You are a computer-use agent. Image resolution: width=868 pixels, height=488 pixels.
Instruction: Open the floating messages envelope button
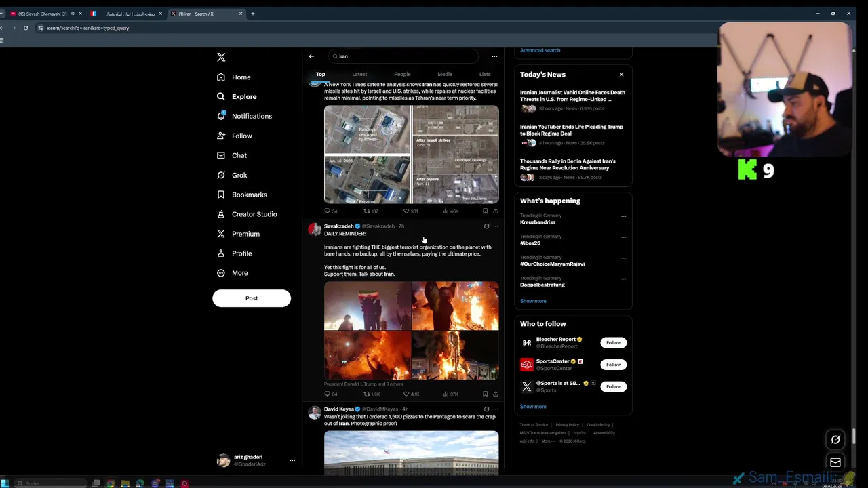click(x=835, y=462)
